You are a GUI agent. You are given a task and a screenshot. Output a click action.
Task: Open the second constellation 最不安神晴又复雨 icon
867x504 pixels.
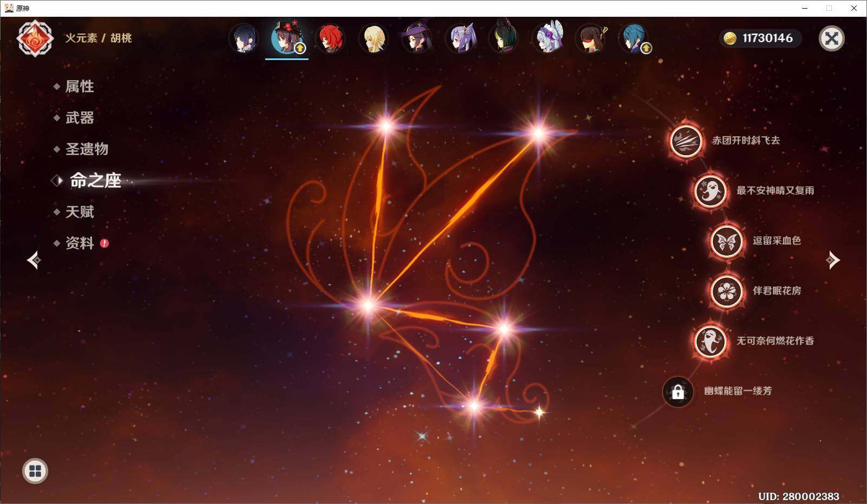tap(710, 190)
